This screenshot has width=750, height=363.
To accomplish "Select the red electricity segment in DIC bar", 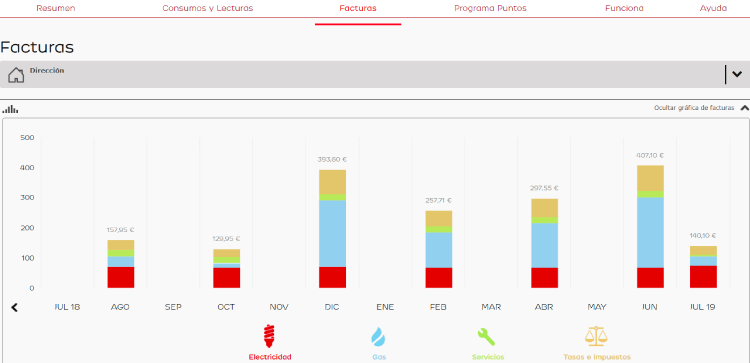I will point(332,277).
